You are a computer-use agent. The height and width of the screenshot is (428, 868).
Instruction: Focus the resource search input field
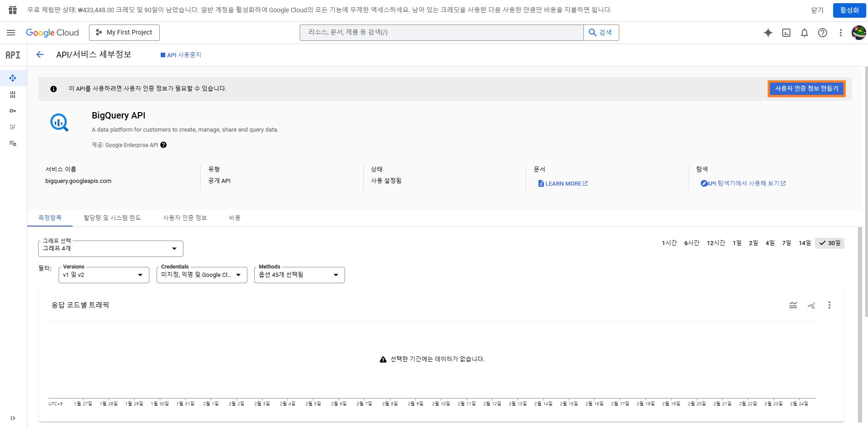442,33
